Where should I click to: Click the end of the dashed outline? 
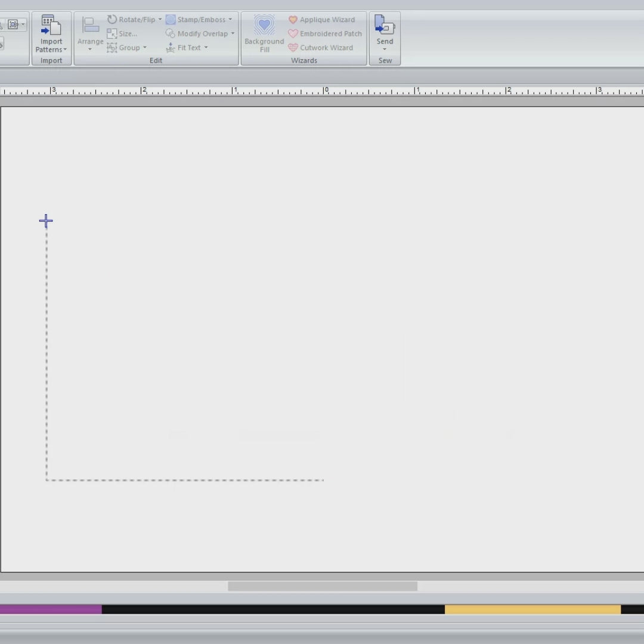(323, 480)
